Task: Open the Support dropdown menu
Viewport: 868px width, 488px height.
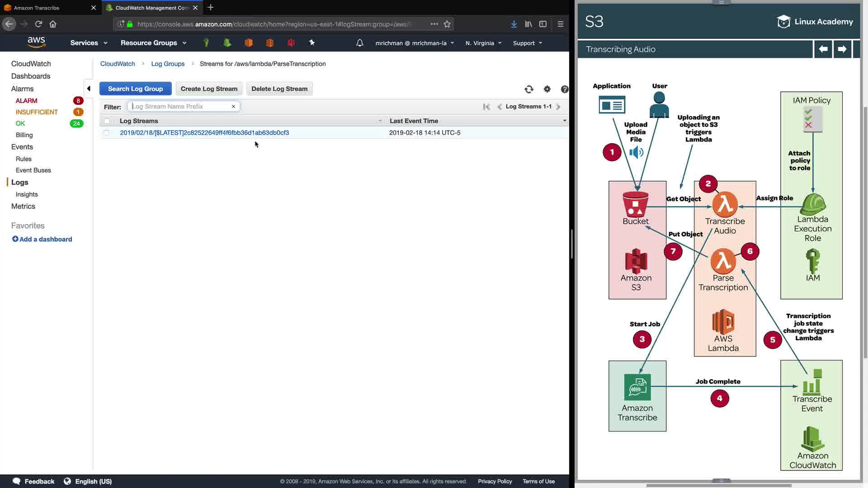Action: [527, 43]
